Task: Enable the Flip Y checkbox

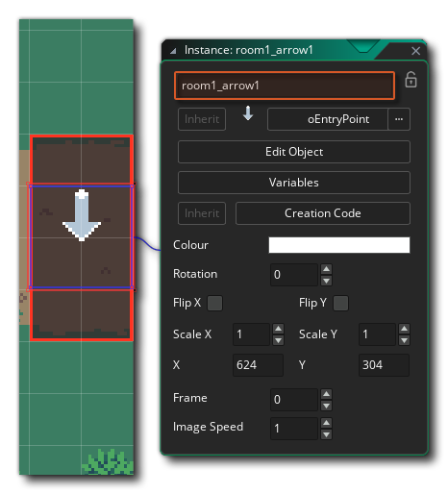Action: (340, 303)
